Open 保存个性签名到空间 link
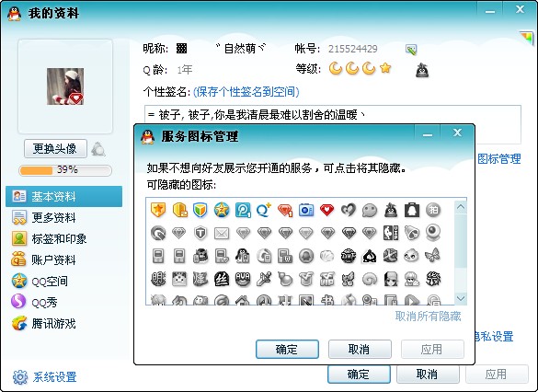This screenshot has width=538, height=392. point(246,92)
